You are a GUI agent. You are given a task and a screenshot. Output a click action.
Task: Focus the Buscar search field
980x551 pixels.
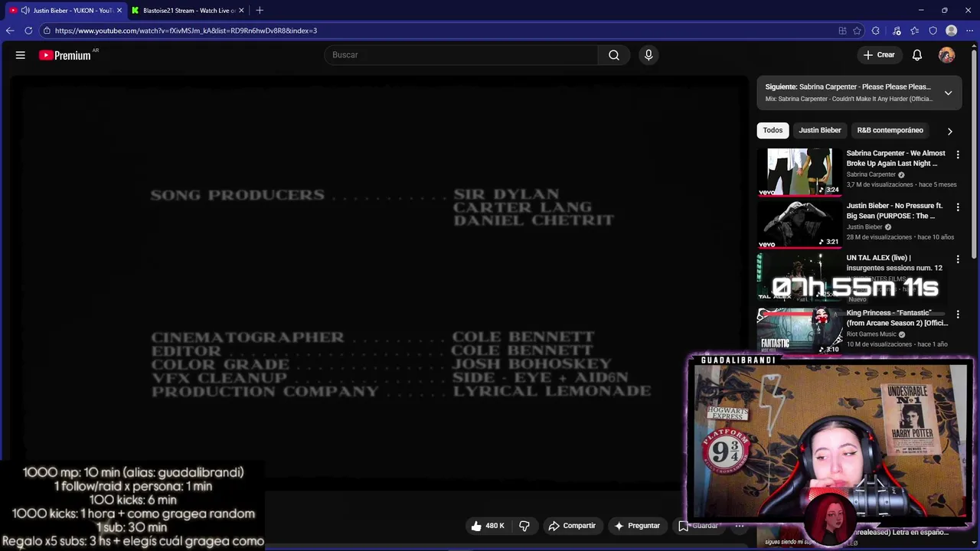(x=462, y=55)
